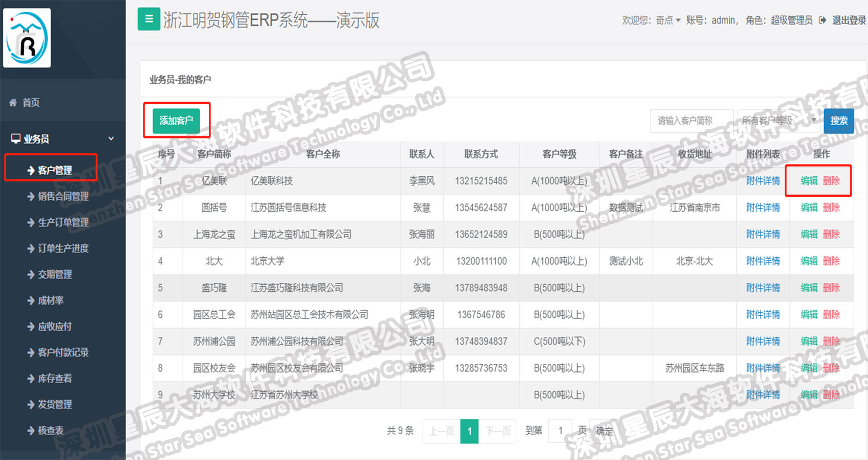
Task: Click 编辑 for the 圆括号 row
Action: click(x=809, y=208)
